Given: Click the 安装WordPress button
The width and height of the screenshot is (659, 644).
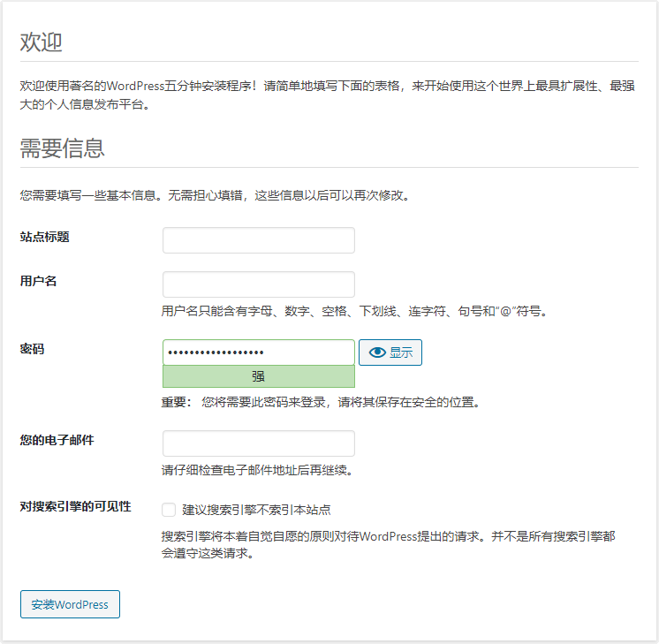Looking at the screenshot, I should coord(70,604).
